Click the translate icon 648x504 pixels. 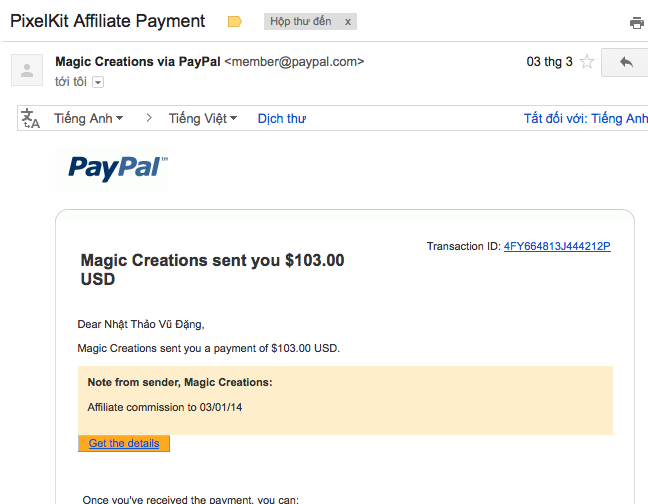pyautogui.click(x=31, y=119)
